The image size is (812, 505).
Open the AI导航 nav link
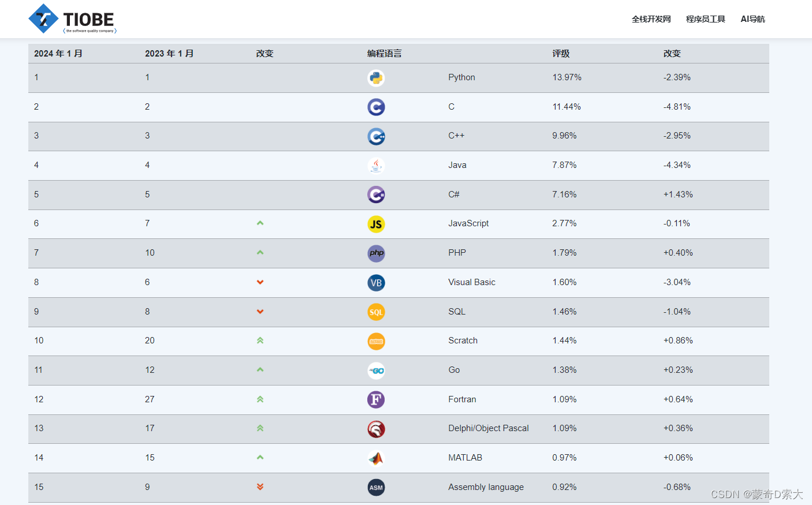[x=753, y=19]
